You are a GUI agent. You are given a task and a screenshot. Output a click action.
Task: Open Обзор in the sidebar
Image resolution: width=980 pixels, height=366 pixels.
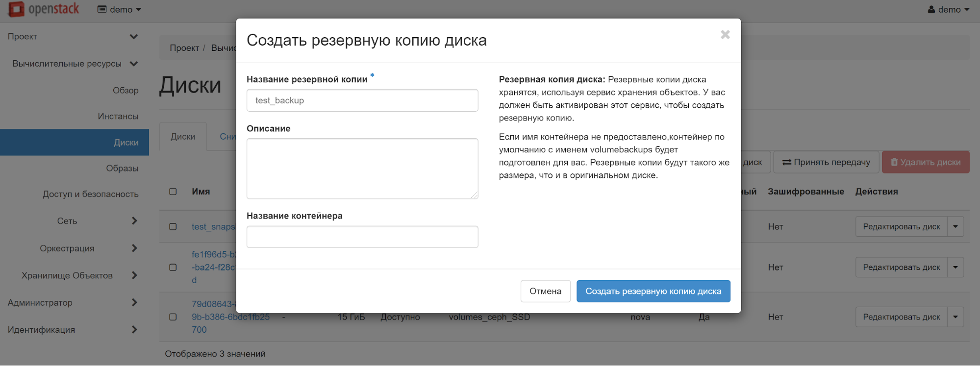pyautogui.click(x=126, y=90)
